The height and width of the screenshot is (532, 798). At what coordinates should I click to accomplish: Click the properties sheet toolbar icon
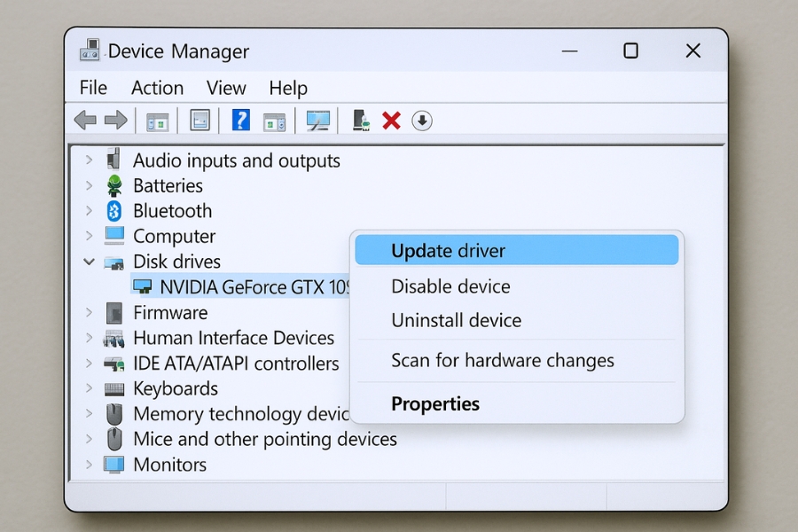pos(200,121)
